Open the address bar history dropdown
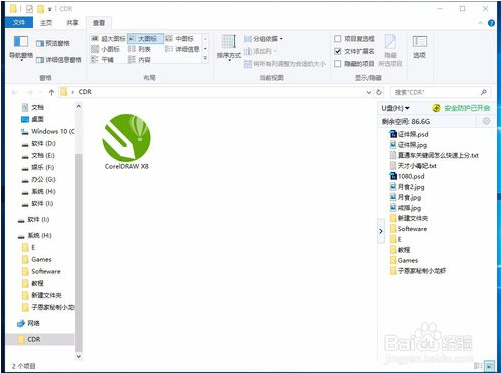The width and height of the screenshot is (501, 373). pyautogui.click(x=369, y=92)
